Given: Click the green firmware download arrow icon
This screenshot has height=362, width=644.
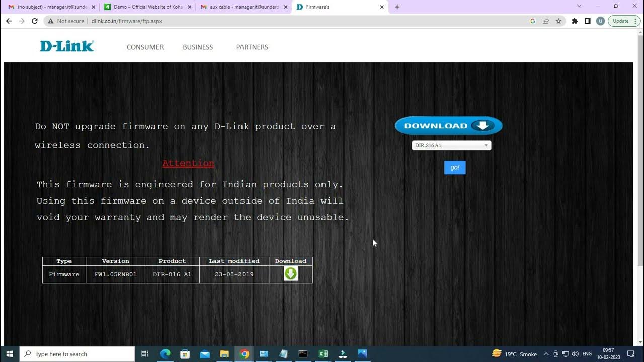Looking at the screenshot, I should [x=291, y=274].
